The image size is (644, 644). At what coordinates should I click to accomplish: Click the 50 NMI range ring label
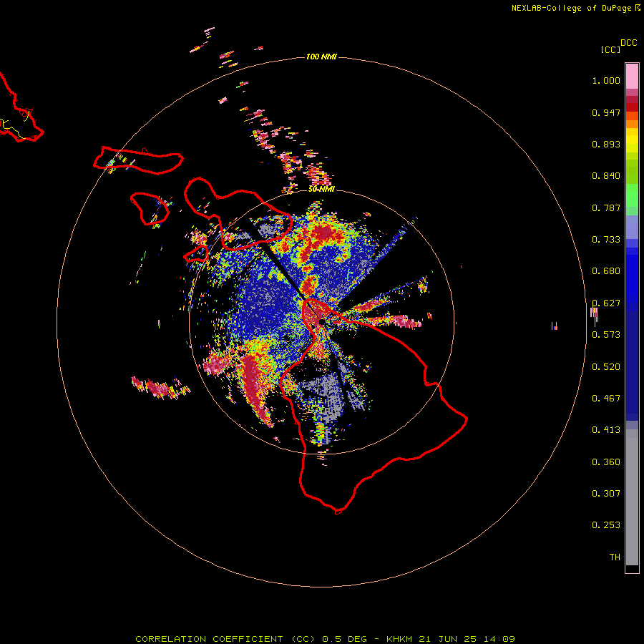point(321,189)
